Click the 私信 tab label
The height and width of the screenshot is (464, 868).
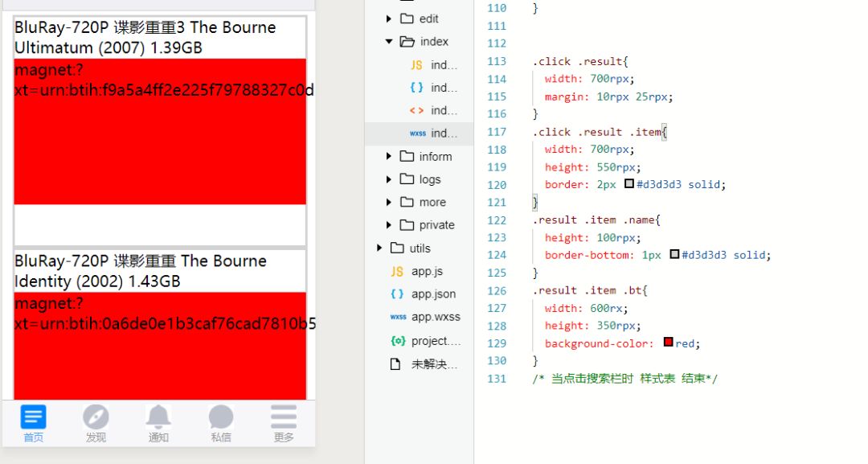tap(221, 437)
